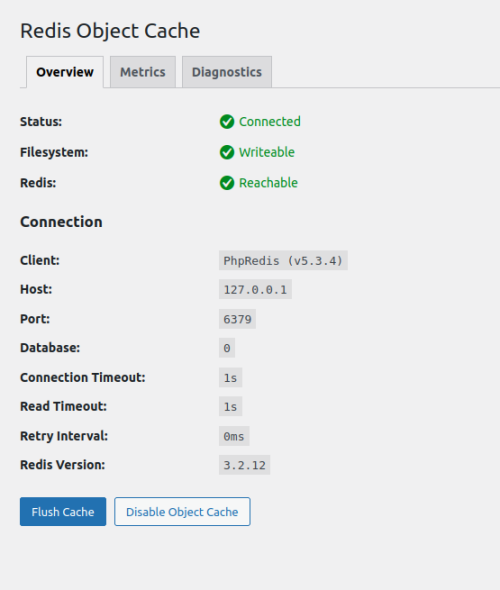Click the Read Timeout: label
Image resolution: width=500 pixels, height=590 pixels.
[x=64, y=406]
